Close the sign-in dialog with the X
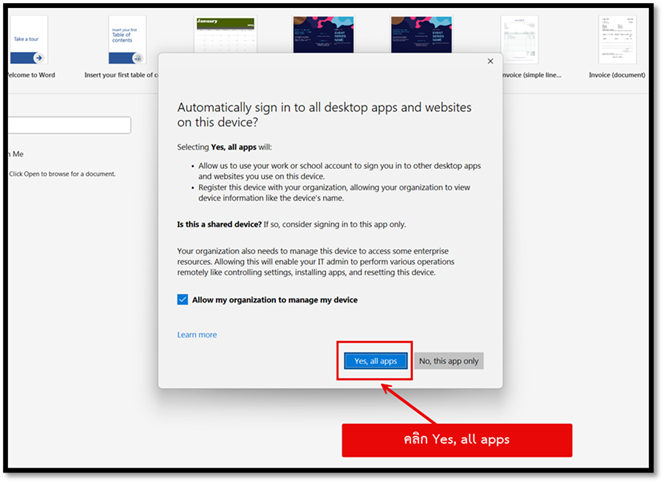 pos(490,61)
